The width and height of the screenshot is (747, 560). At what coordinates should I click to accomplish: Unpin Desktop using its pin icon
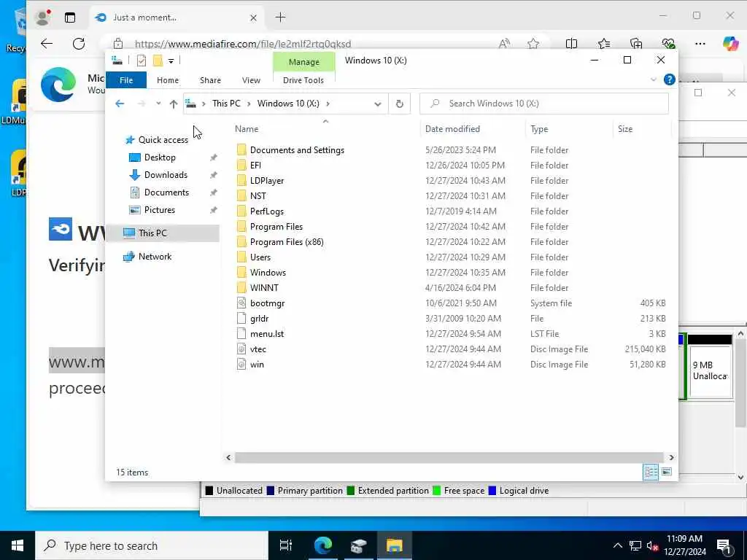(214, 157)
